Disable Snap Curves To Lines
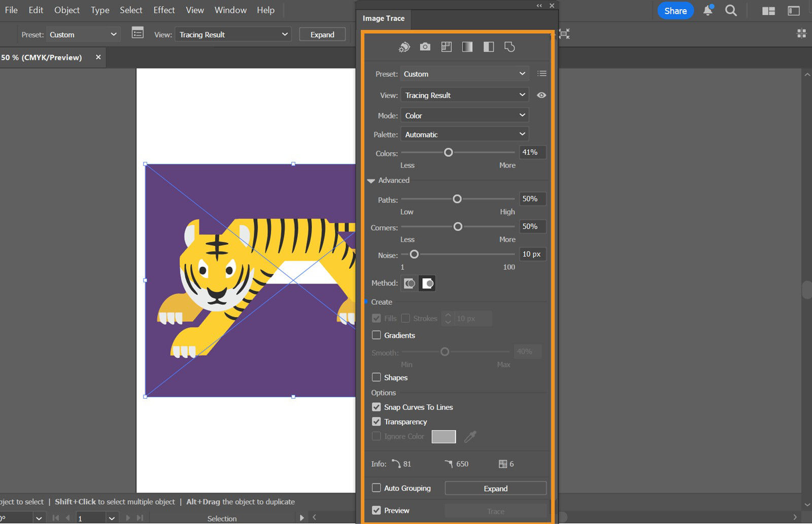This screenshot has height=524, width=812. 376,407
